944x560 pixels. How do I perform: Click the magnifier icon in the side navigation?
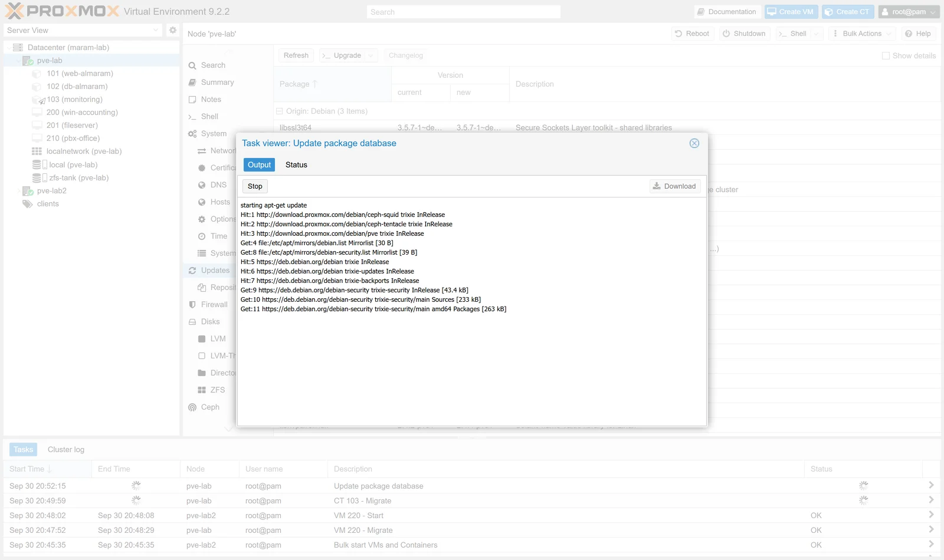[x=192, y=65]
